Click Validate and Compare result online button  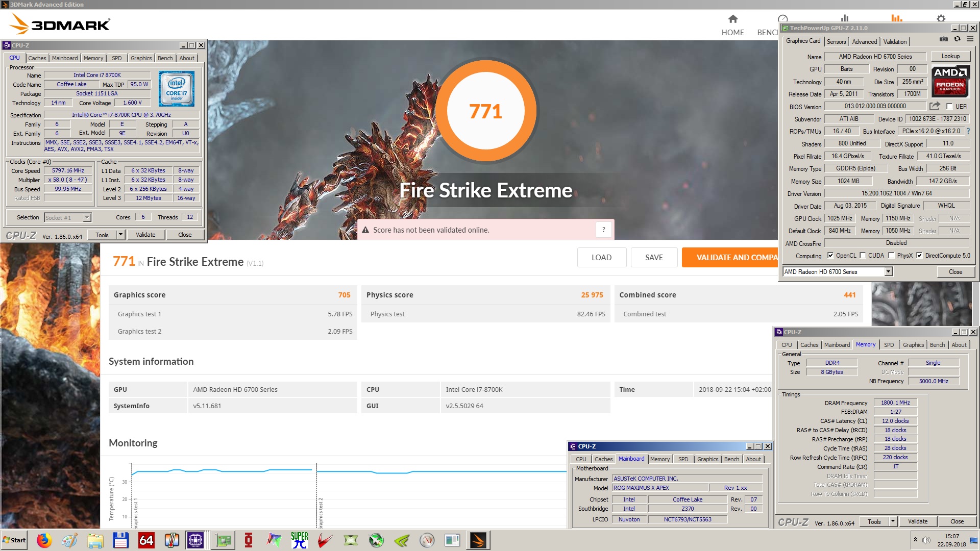point(730,258)
